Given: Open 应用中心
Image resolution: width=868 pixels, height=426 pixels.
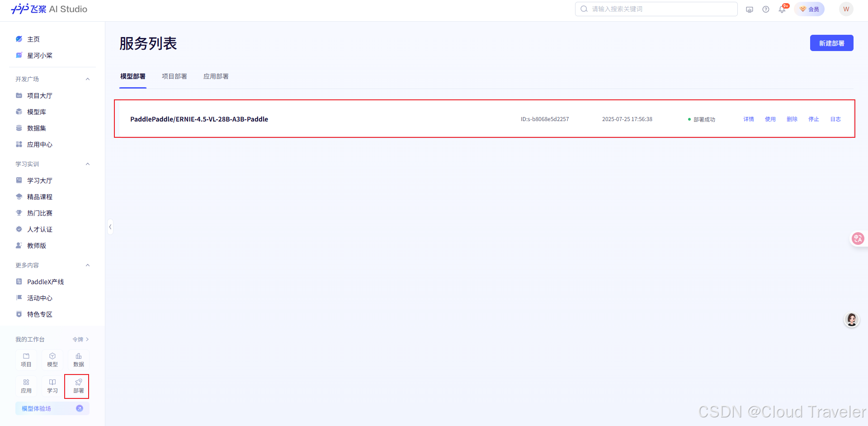Looking at the screenshot, I should [x=40, y=145].
